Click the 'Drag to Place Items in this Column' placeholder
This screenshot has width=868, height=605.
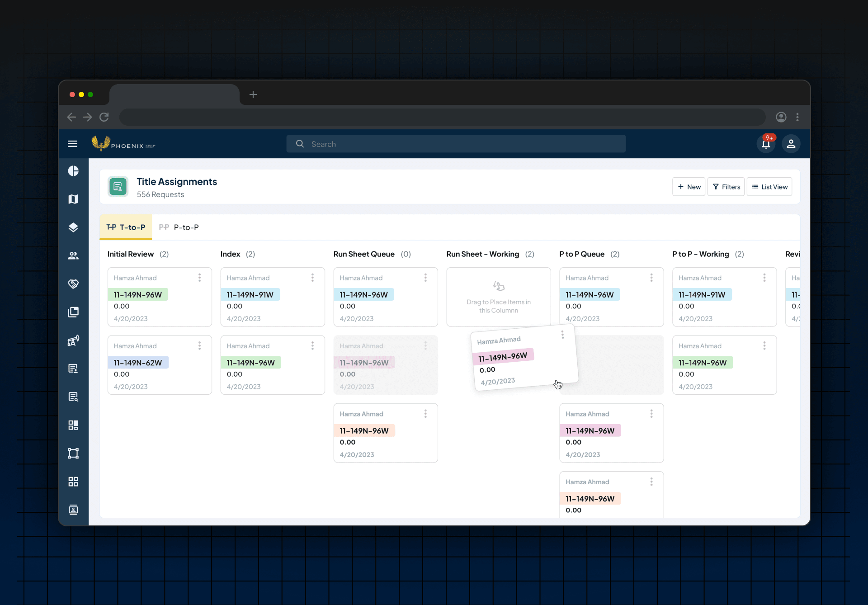tap(499, 297)
